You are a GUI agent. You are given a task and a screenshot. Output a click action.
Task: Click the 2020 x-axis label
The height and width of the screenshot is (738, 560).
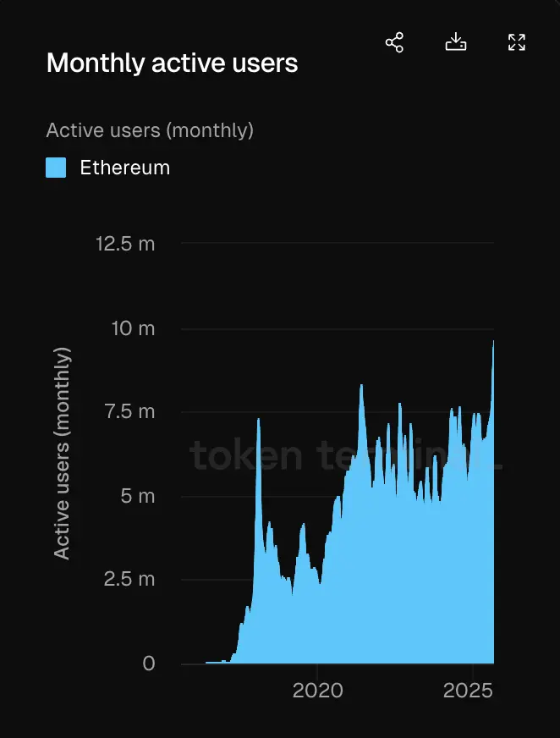(x=318, y=691)
